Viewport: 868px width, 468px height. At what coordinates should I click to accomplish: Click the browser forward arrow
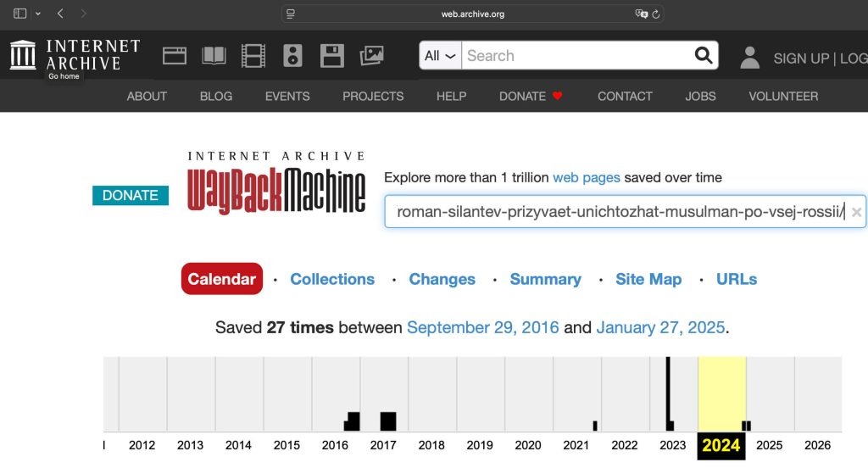tap(84, 14)
